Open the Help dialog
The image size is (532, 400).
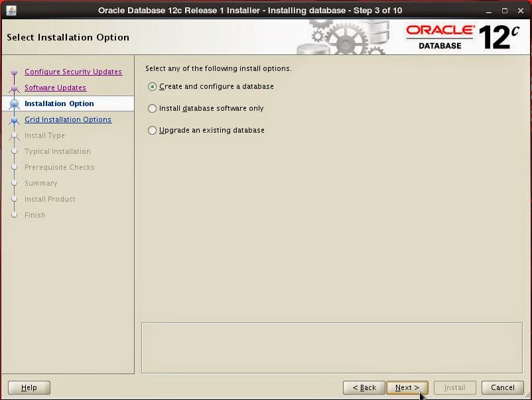coord(29,387)
